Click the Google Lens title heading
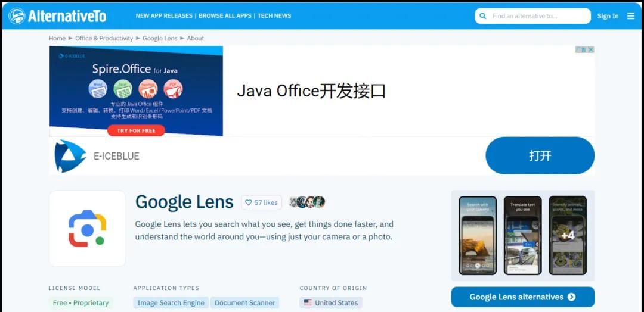This screenshot has height=312, width=644. tap(184, 202)
